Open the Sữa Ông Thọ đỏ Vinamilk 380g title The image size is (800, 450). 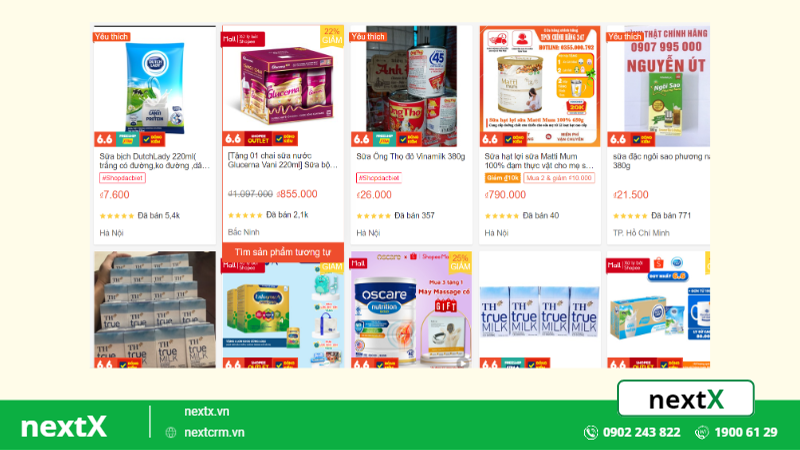click(x=411, y=156)
